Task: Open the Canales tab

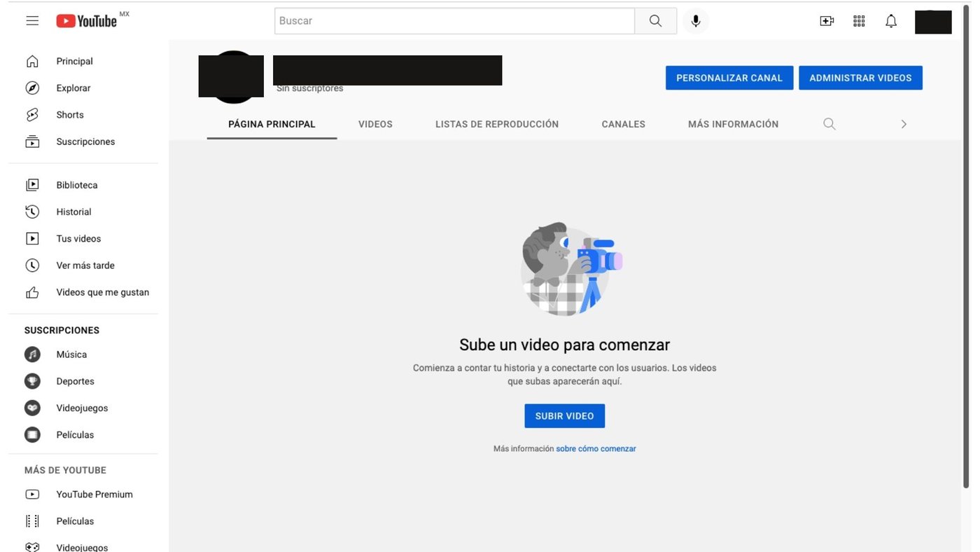Action: tap(624, 124)
